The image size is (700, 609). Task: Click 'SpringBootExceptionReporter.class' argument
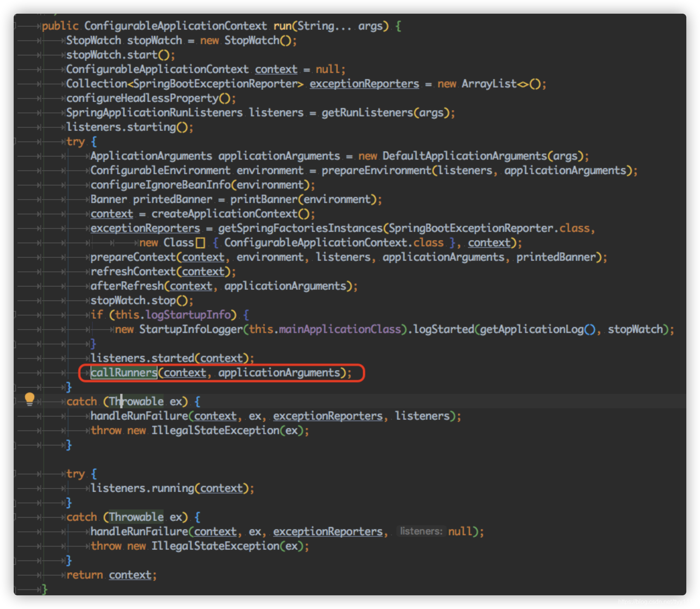pos(489,228)
